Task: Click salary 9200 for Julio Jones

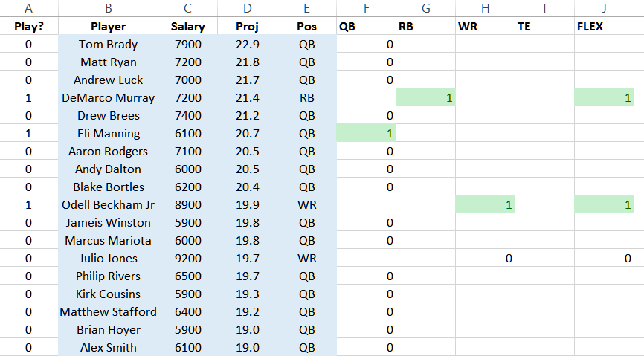Action: [187, 259]
